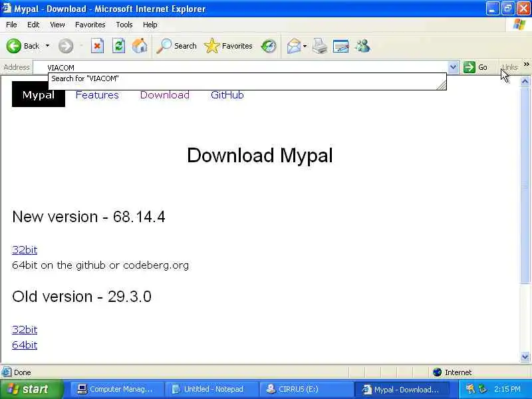
Task: Download old version 29.3.0 32bit link
Action: [x=25, y=329]
